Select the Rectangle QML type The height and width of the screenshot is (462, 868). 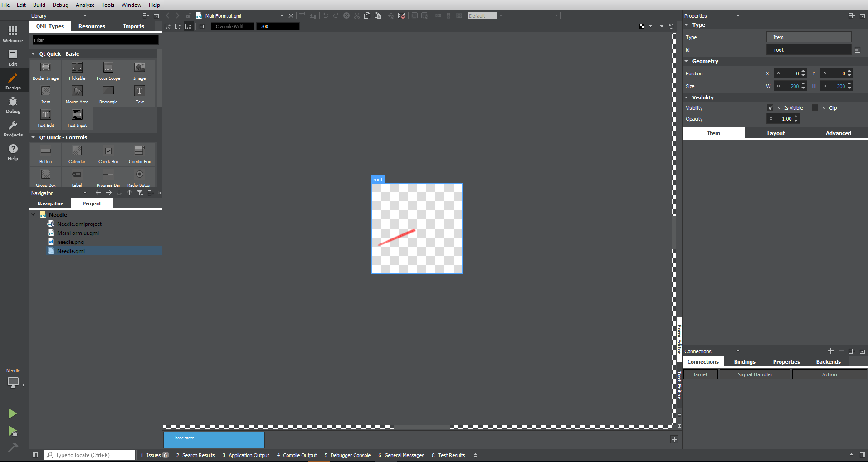(108, 94)
